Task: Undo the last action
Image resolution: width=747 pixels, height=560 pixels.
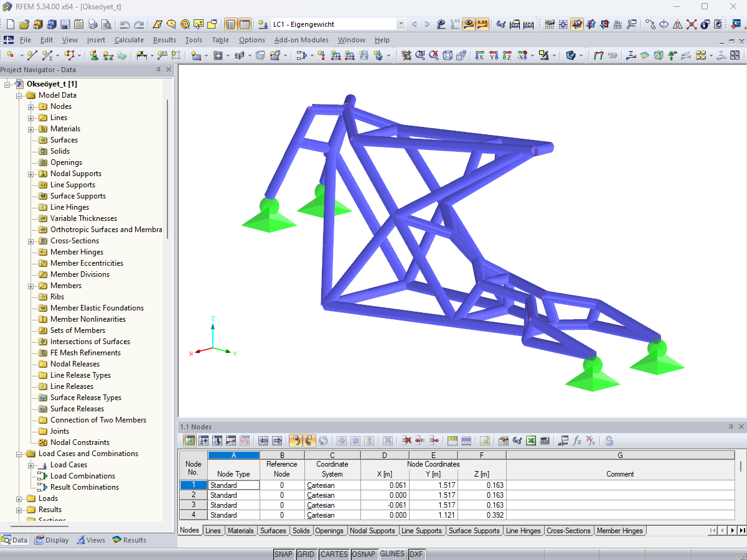Action: point(125,24)
